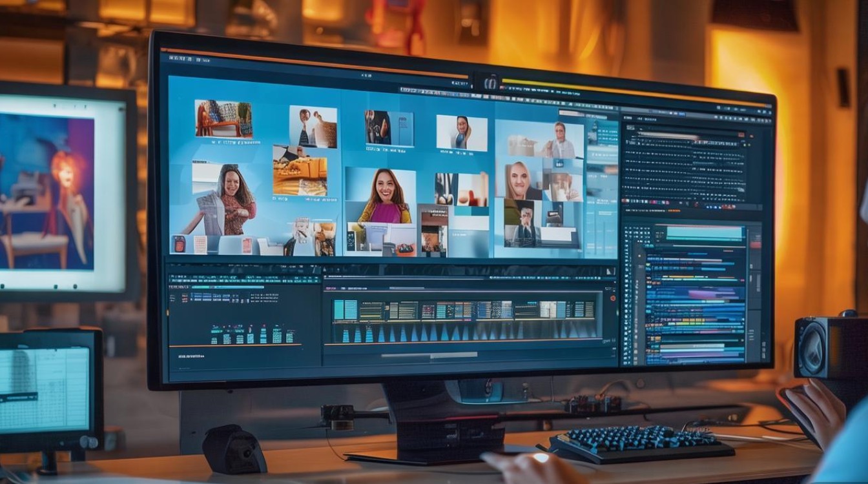Select thumbnail of two people holding woven basket
The height and width of the screenshot is (484, 868).
coord(313,126)
